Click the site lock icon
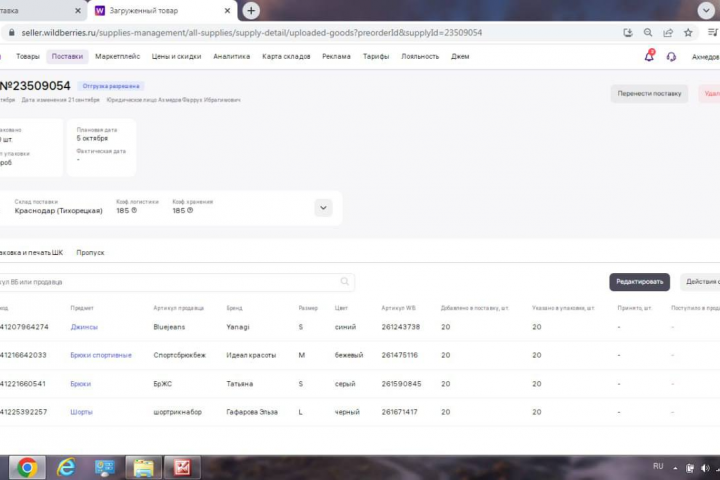Image resolution: width=720 pixels, height=480 pixels. (12, 33)
